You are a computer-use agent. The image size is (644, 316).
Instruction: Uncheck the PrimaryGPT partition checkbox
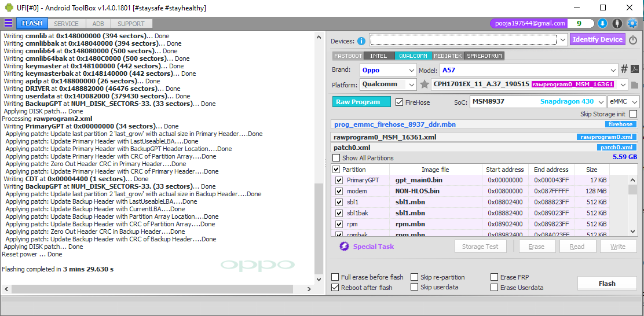pos(339,180)
